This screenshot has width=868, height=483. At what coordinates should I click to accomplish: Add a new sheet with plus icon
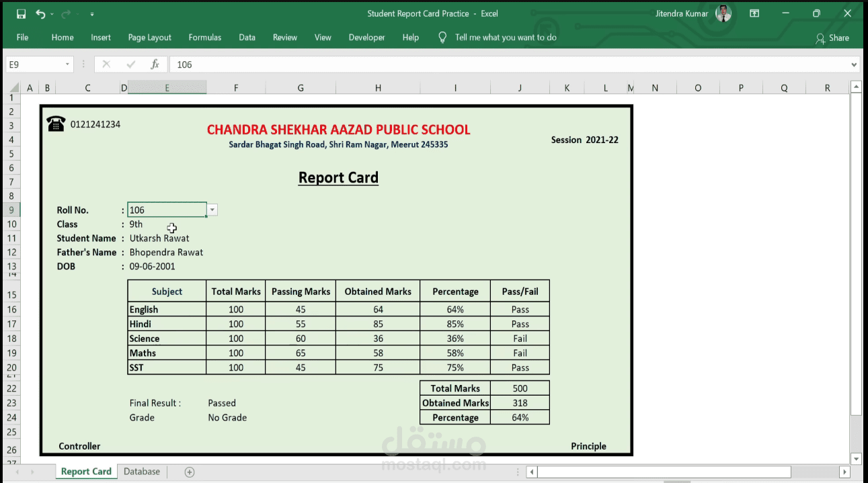click(190, 472)
